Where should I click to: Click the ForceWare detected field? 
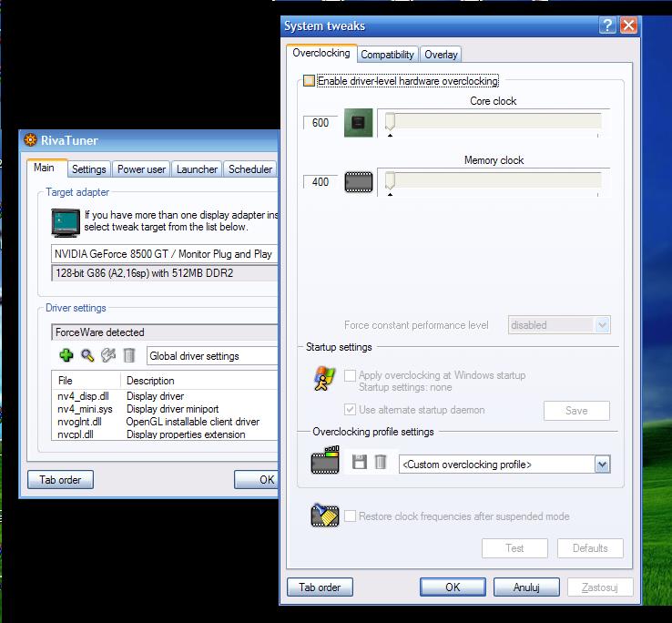[x=165, y=332]
